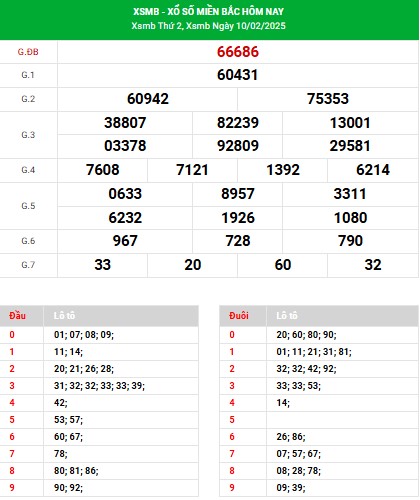Viewport: 420px width, 500px height.
Task: Select G.6 number 728
Action: [238, 241]
